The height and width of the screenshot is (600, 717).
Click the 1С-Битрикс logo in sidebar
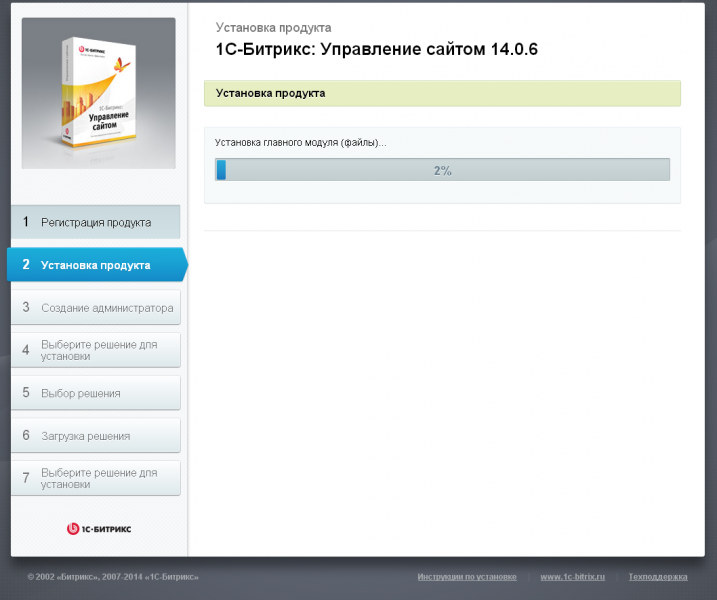pos(99,529)
